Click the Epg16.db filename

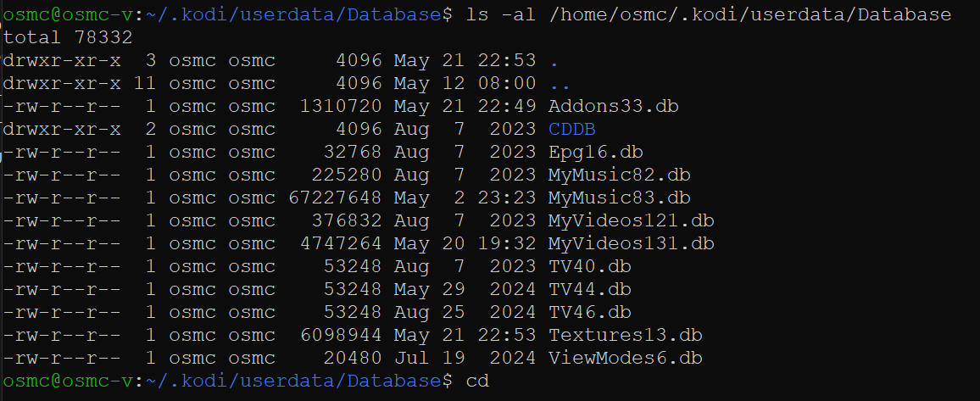pyautogui.click(x=596, y=152)
